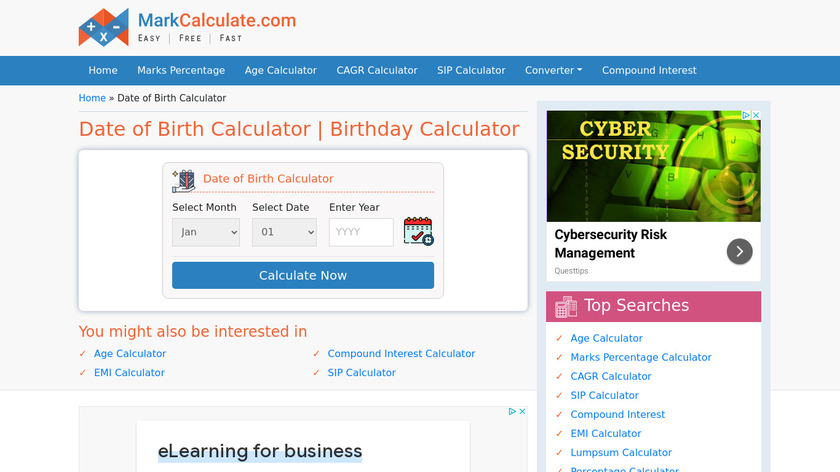Click the calculator icon beside Top Searches

click(566, 306)
